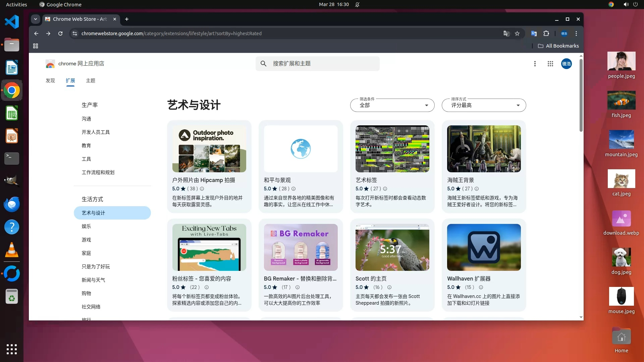Open the 娱乐 category link
644x362 pixels.
click(86, 226)
